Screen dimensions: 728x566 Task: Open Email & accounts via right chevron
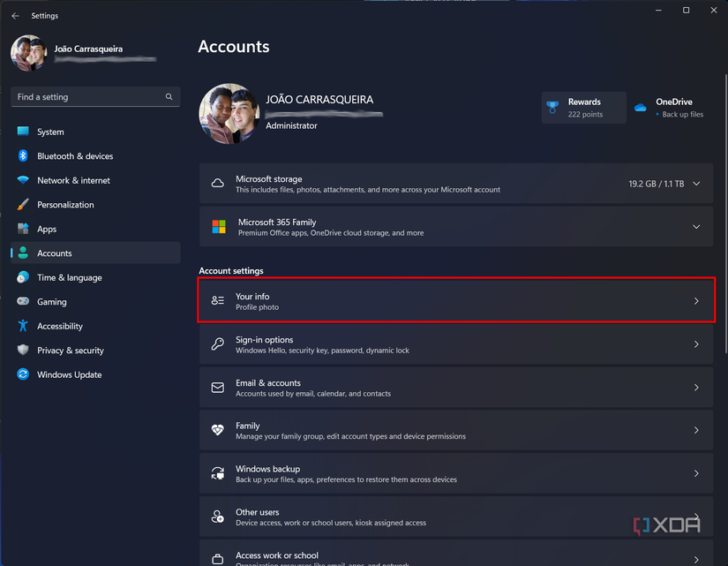tap(696, 388)
